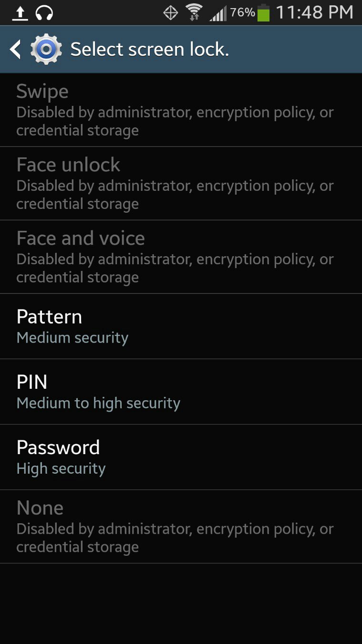Tap the GPS location status icon
362x644 pixels.
pos(171,13)
